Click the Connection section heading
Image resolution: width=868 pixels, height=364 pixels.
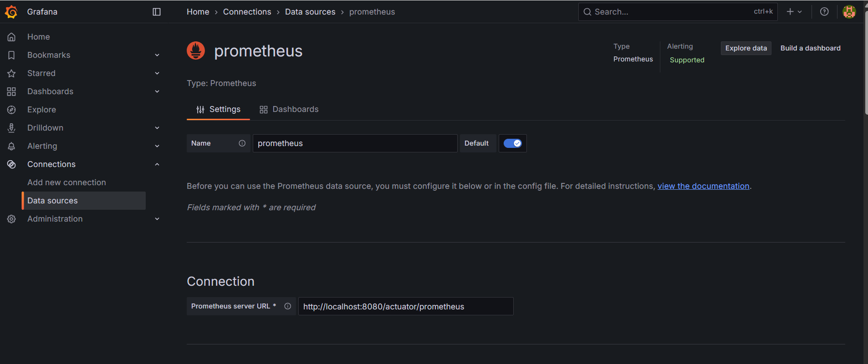tap(220, 281)
